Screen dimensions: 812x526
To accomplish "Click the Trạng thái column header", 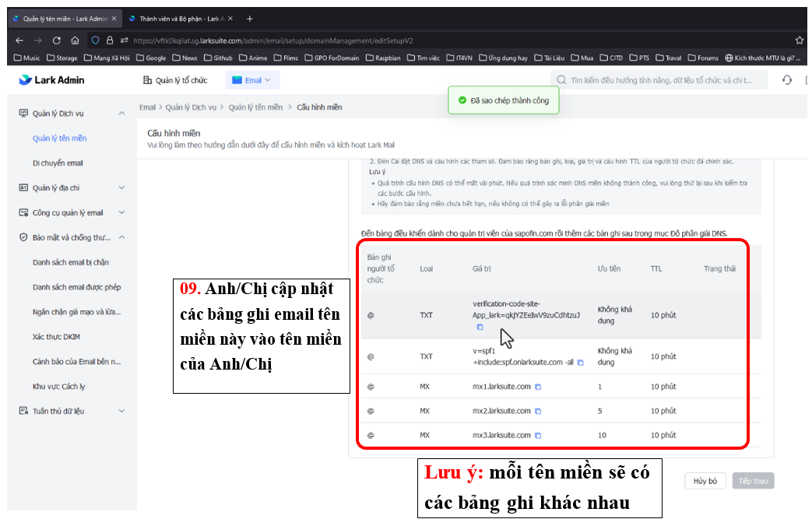I will (x=719, y=268).
